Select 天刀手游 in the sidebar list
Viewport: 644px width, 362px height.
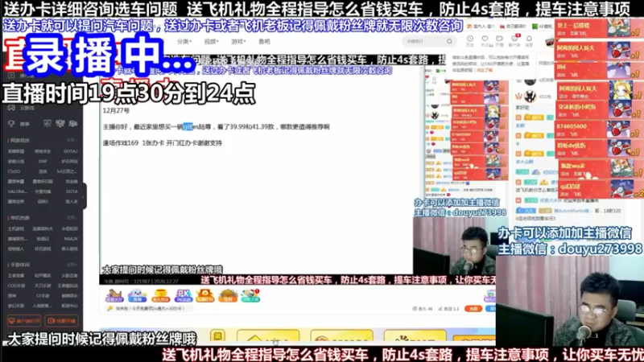coord(43,286)
